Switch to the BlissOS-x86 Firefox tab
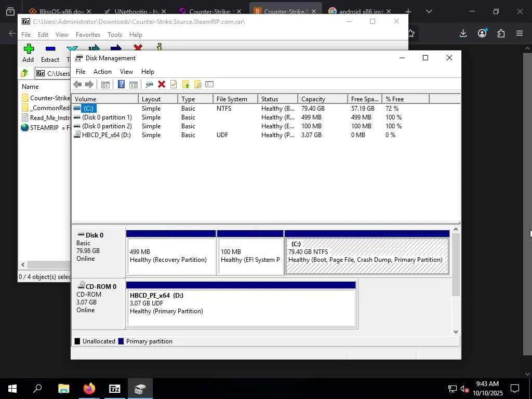532x399 pixels. tap(56, 11)
